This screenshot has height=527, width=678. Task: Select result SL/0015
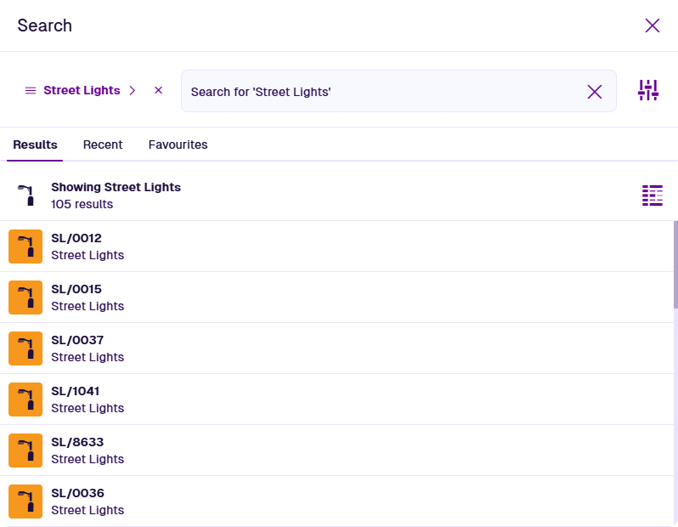tap(337, 297)
